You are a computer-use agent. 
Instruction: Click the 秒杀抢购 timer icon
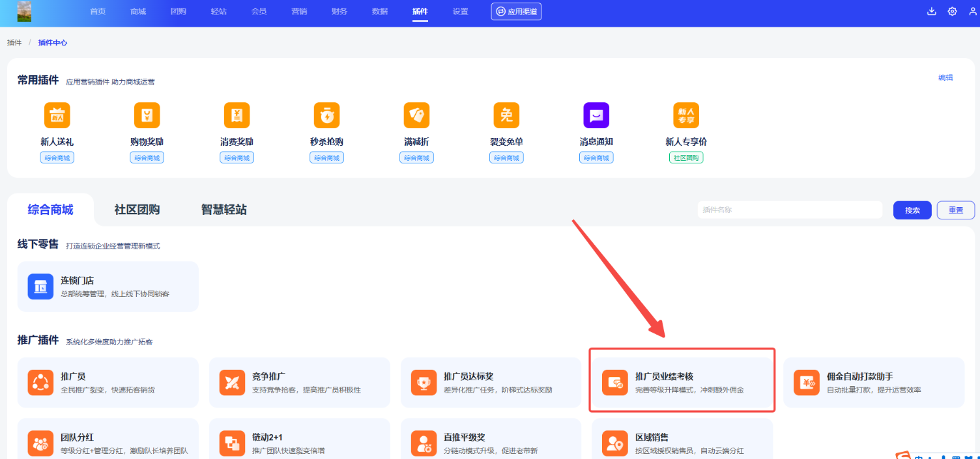click(326, 116)
